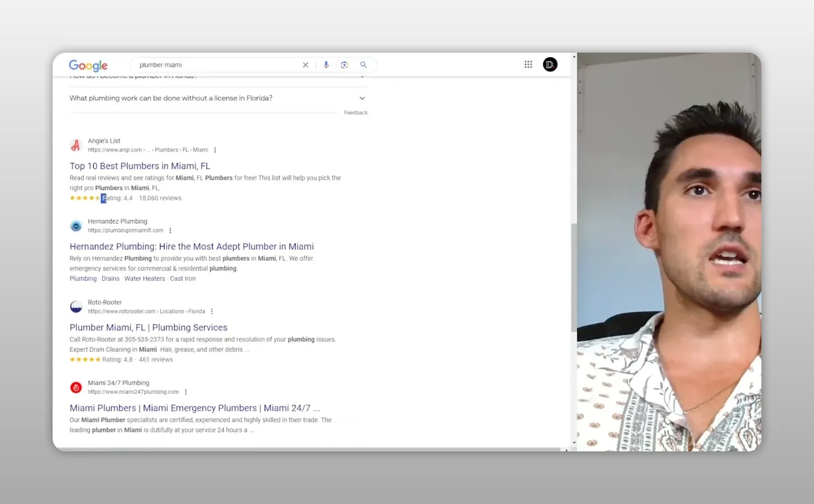This screenshot has height=504, width=814.
Task: Open 'Miami Plumbers | Miami Emergency Plumbers' result
Action: pyautogui.click(x=195, y=408)
